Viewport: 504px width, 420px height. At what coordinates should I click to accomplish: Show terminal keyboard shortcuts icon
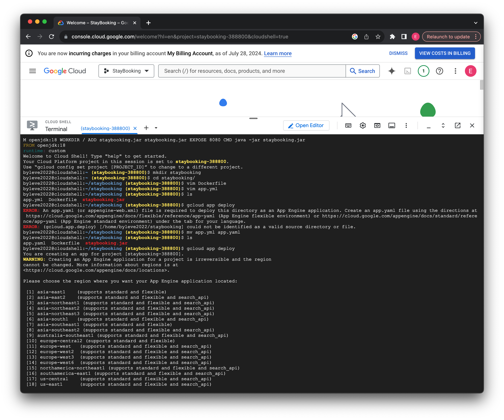(x=348, y=125)
